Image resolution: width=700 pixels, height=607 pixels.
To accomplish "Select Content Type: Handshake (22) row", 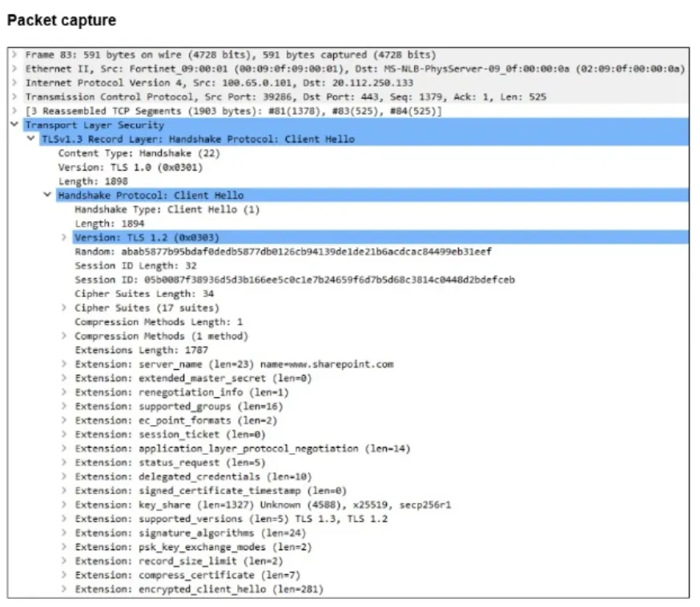I will pos(372,153).
